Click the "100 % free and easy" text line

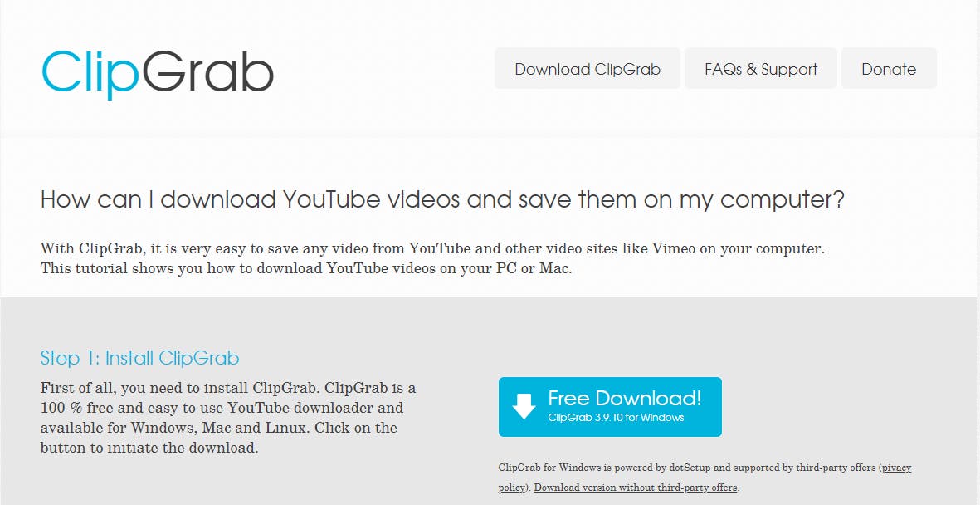coord(222,408)
